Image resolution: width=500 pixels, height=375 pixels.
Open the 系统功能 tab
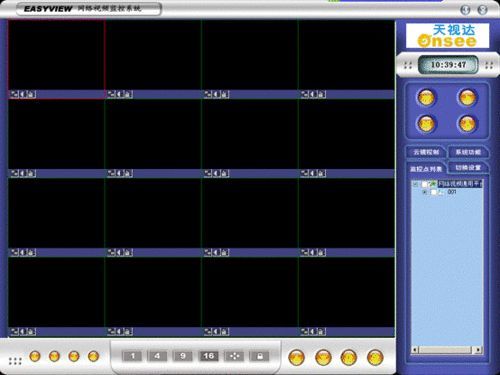468,152
